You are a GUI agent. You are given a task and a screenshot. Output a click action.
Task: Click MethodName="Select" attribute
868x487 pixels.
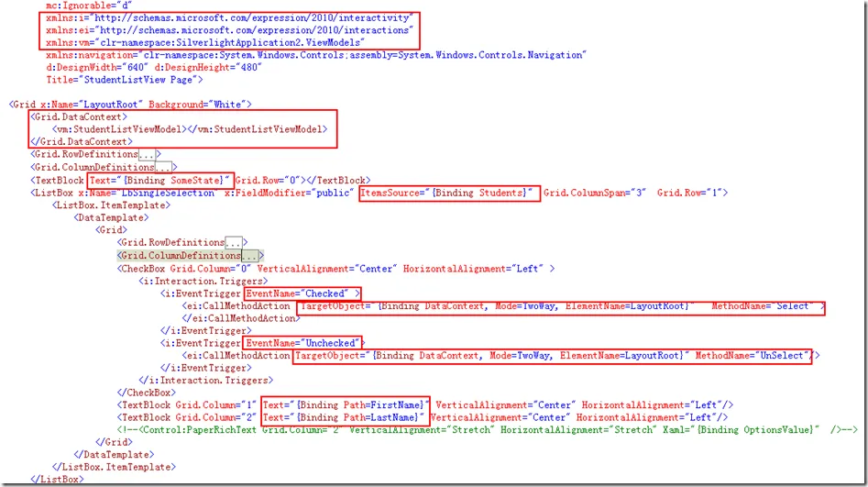tap(763, 305)
